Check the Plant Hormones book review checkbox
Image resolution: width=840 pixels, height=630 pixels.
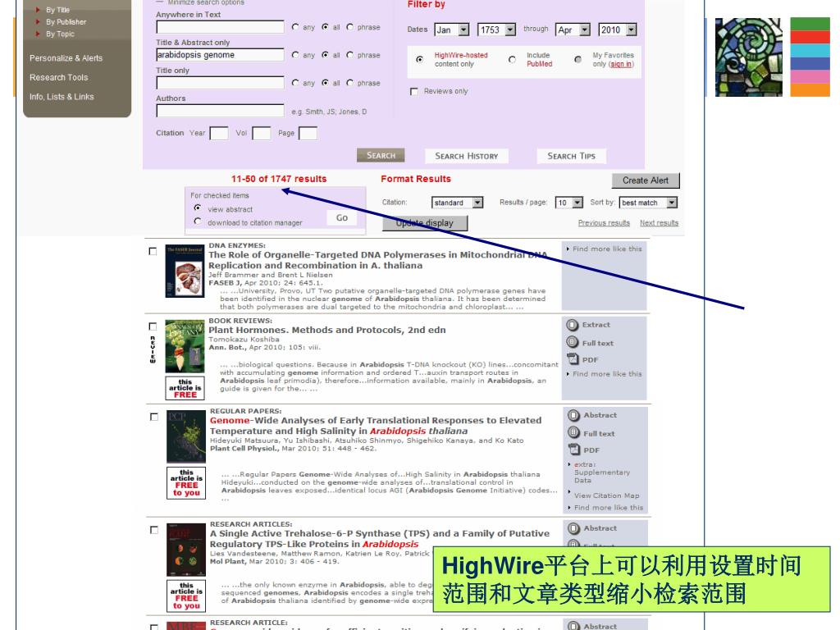pos(153,326)
